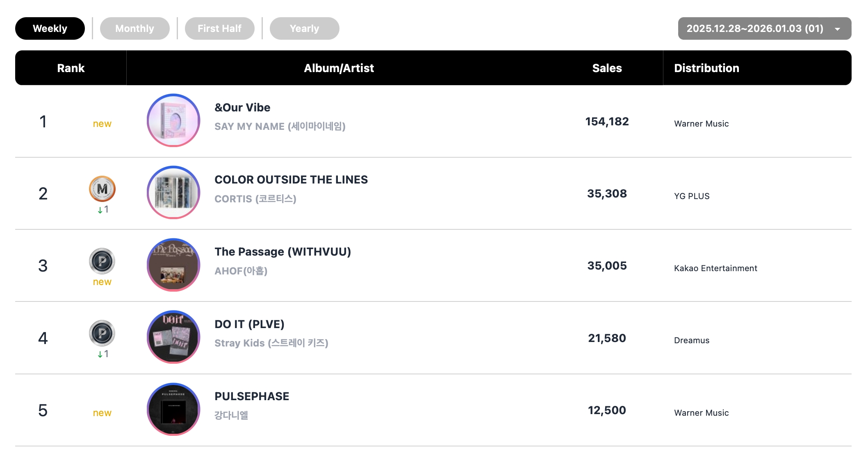Select the Yearly chart tab

(x=304, y=29)
